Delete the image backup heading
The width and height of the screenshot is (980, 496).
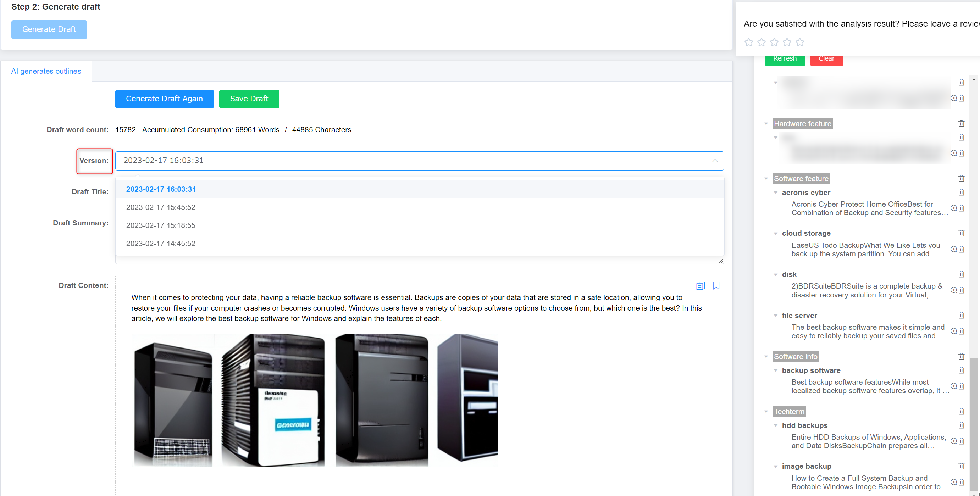point(961,466)
